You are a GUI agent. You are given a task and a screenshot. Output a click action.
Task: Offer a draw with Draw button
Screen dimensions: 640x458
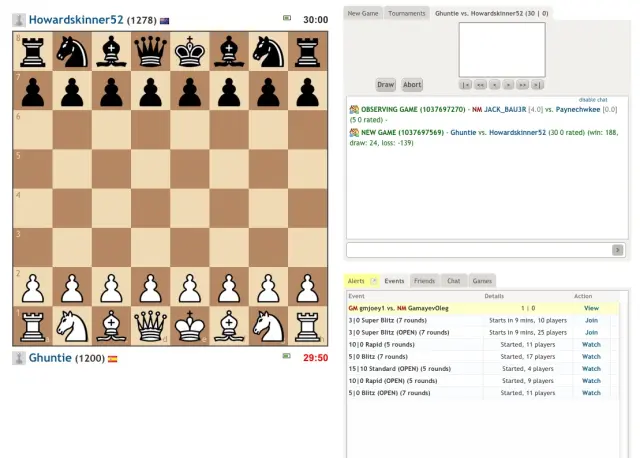(x=386, y=85)
